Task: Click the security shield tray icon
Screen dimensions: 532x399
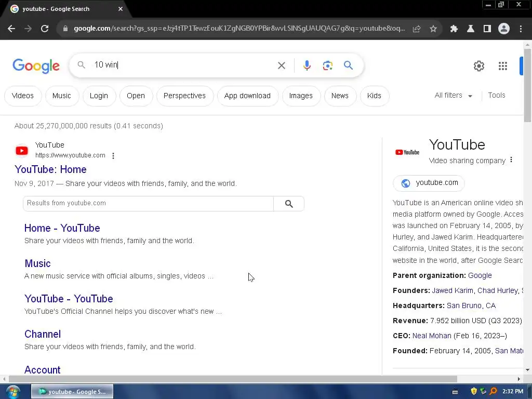Action: click(474, 391)
